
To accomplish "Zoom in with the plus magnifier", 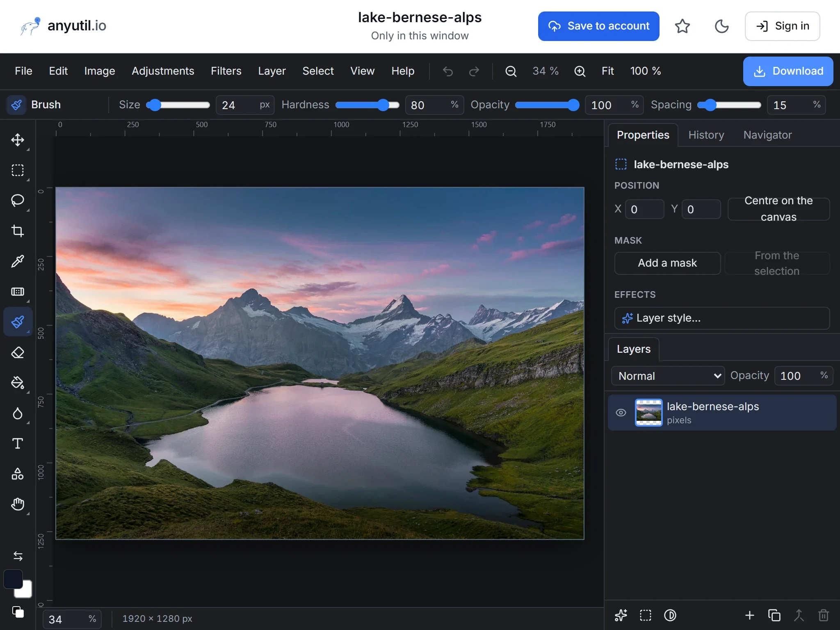I will coord(580,71).
